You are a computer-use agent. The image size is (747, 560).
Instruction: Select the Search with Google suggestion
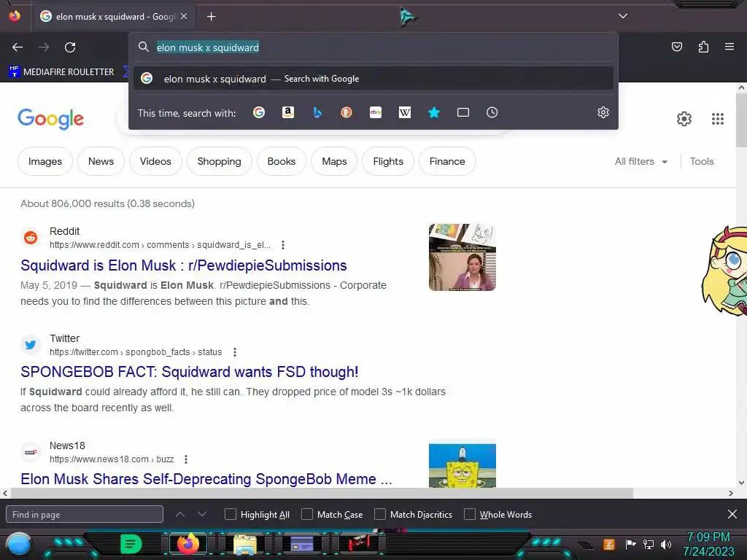(x=373, y=79)
